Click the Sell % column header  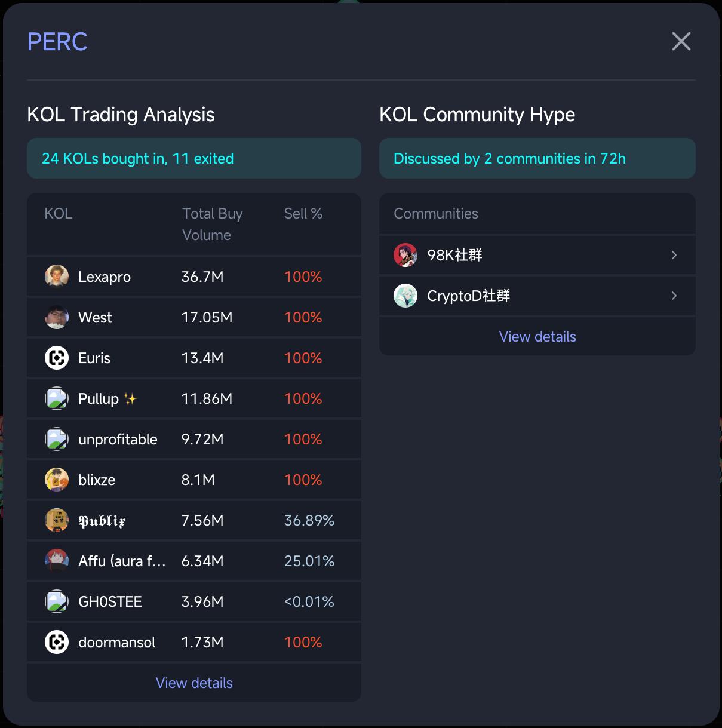[x=303, y=213]
